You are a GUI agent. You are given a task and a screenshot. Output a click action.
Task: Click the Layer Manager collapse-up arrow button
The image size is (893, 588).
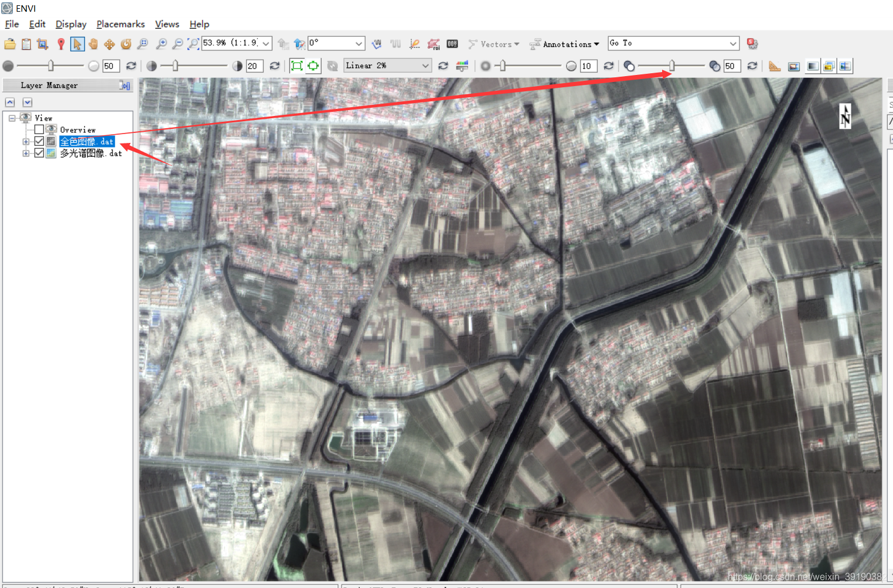click(10, 102)
